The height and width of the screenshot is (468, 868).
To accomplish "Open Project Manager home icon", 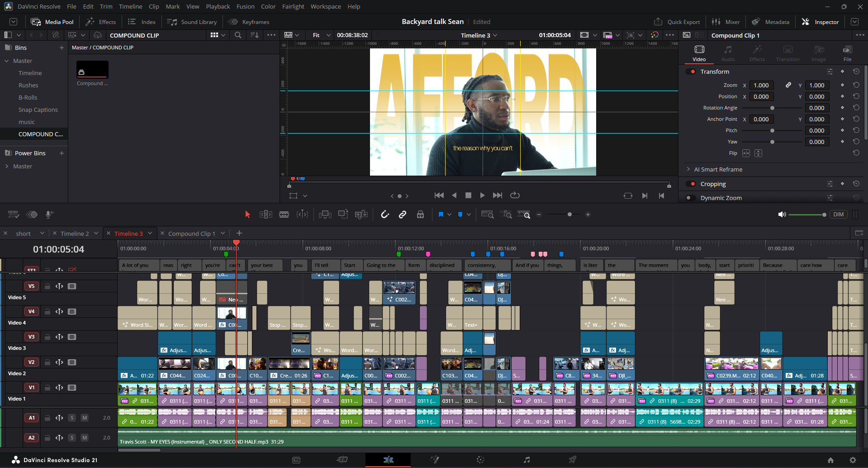I will [830, 460].
